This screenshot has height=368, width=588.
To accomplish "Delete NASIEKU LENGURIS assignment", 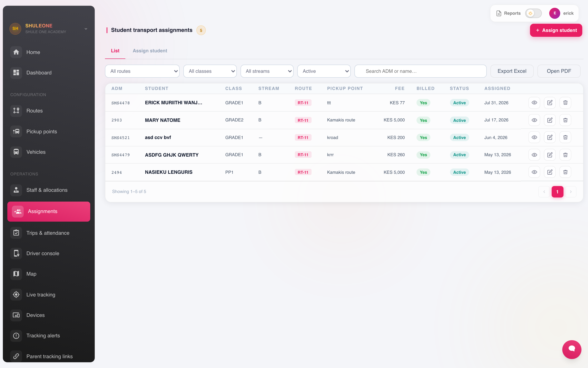I will click(x=565, y=172).
